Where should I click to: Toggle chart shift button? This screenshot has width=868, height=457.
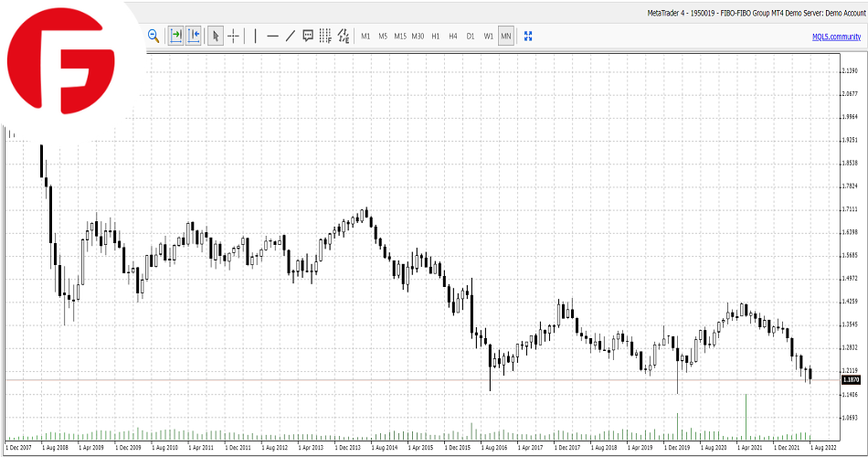193,36
